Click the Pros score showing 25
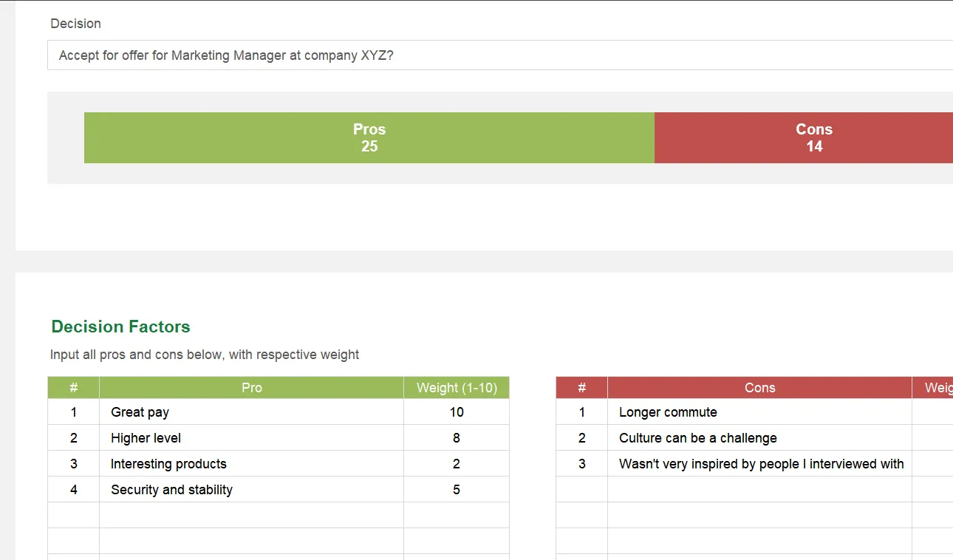This screenshot has height=560, width=953. click(x=369, y=146)
